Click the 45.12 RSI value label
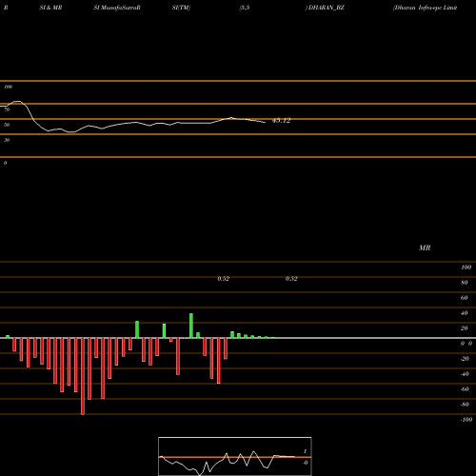 point(281,121)
